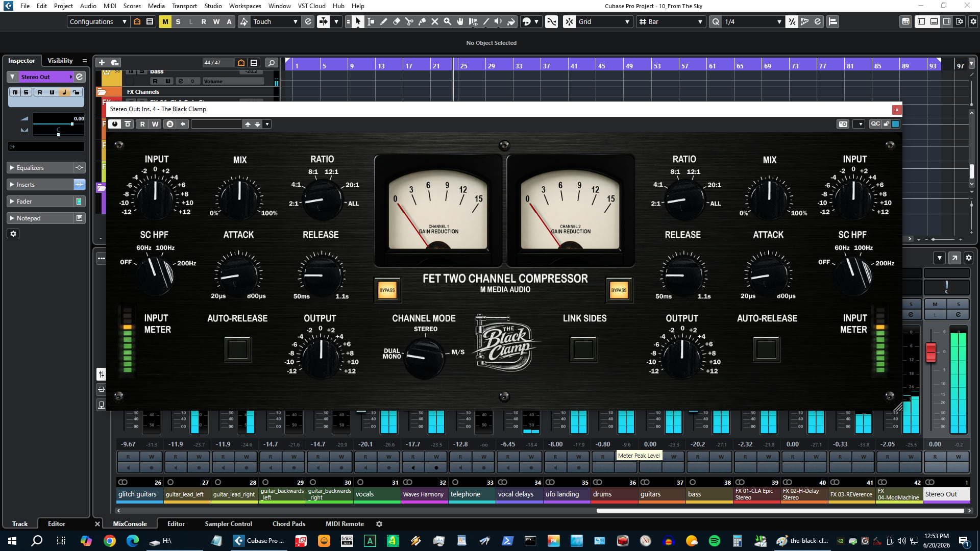Click the Setup Window Layout icon
The image size is (980, 551).
pyautogui.click(x=960, y=21)
